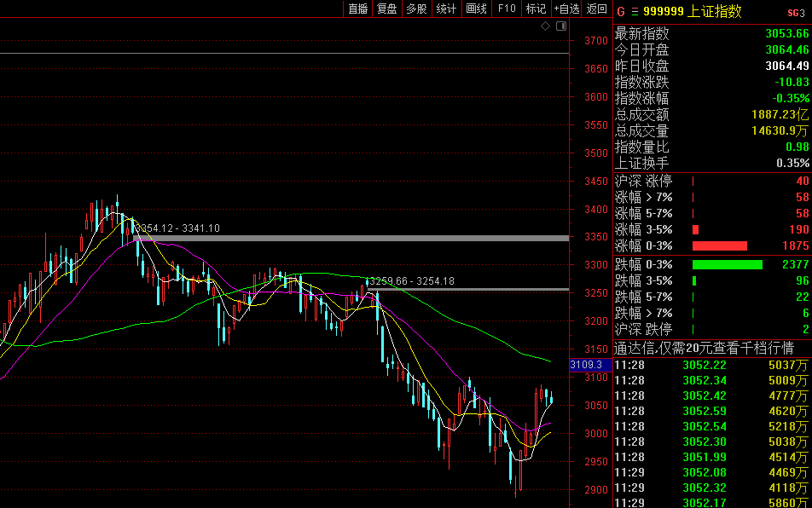Image resolution: width=812 pixels, height=508 pixels.
Task: Click the SG3 indicator in the header
Action: pyautogui.click(x=795, y=12)
